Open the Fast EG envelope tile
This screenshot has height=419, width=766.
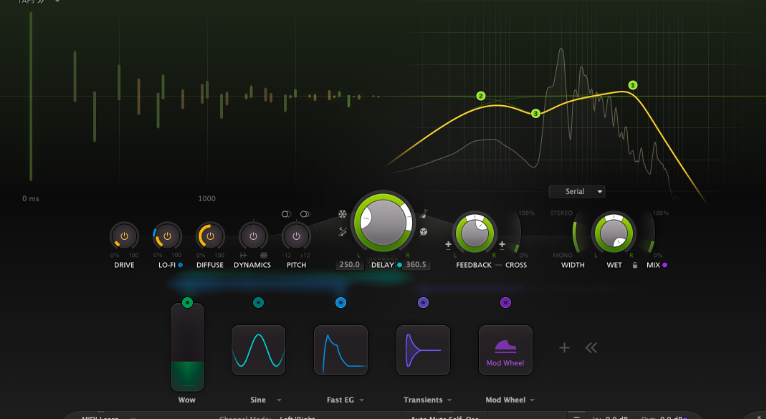pos(341,350)
